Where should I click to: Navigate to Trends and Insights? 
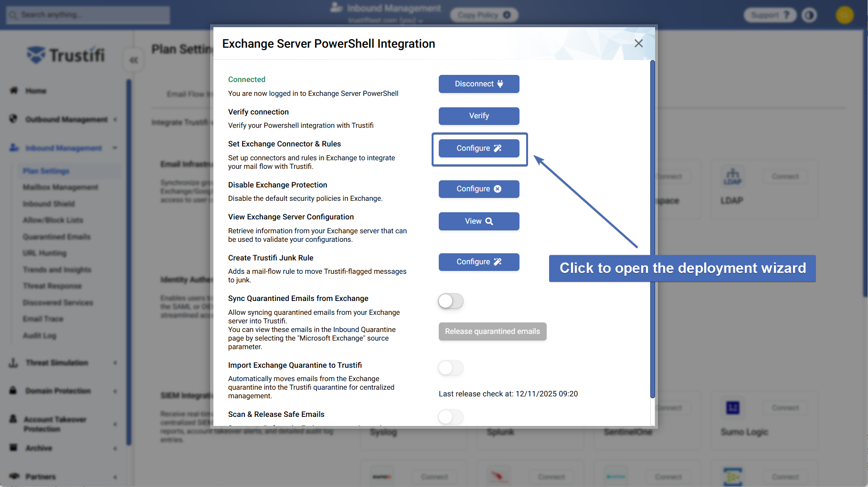coord(57,270)
